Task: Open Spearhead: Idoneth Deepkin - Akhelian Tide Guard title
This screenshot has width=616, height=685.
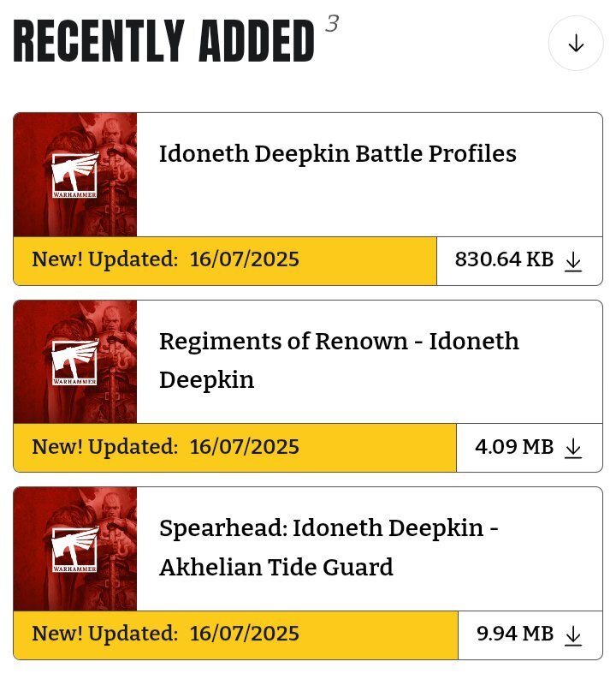Action: [329, 547]
